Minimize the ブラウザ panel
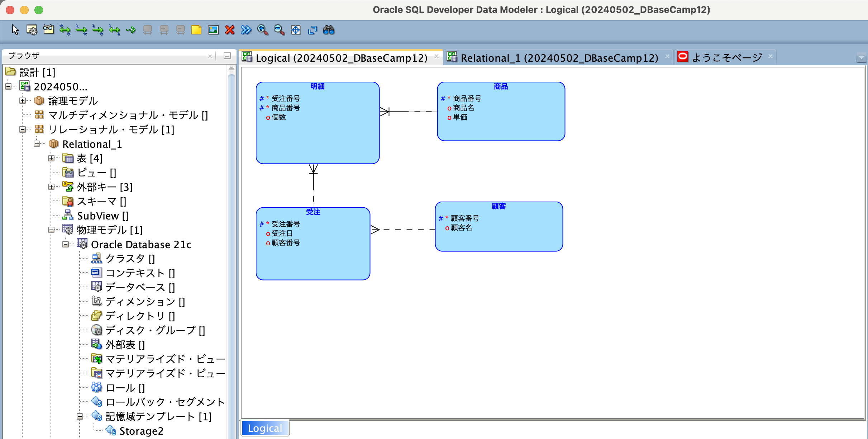This screenshot has width=868, height=439. tap(227, 56)
